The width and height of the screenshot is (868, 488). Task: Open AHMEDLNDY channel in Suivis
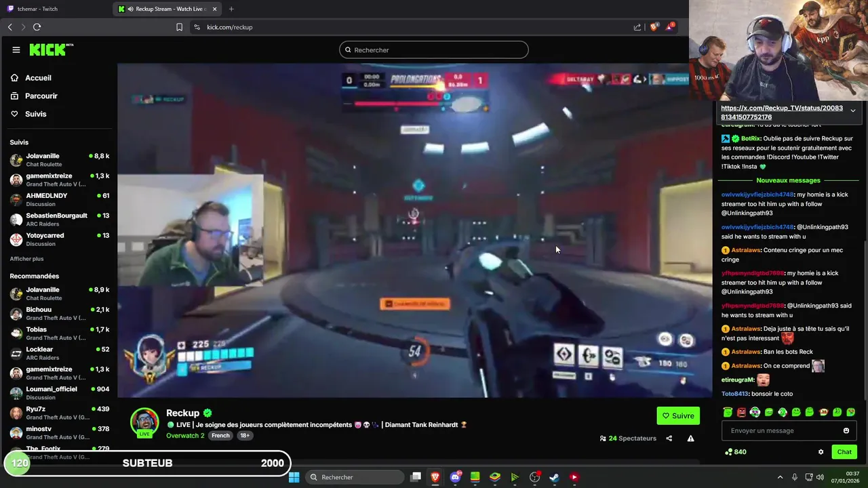(60, 199)
